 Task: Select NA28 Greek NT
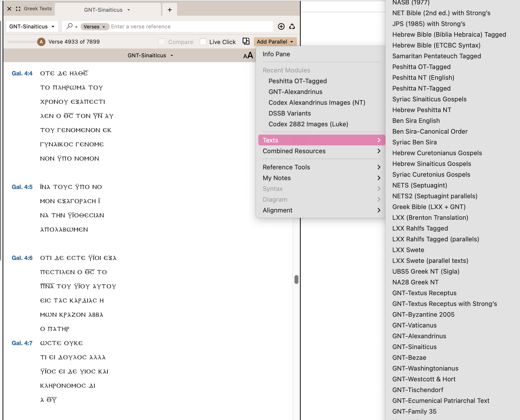pyautogui.click(x=415, y=282)
